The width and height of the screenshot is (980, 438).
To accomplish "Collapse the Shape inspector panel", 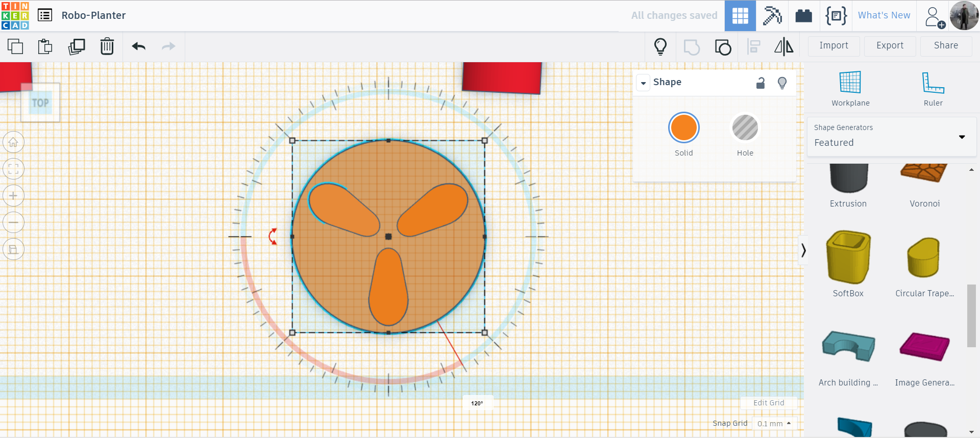I will (643, 83).
